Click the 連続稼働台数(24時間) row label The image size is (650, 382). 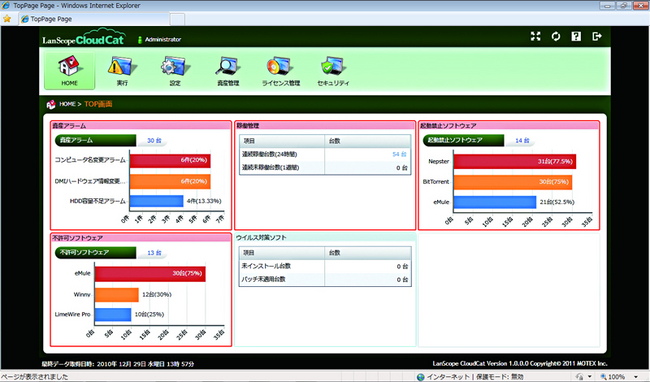269,155
